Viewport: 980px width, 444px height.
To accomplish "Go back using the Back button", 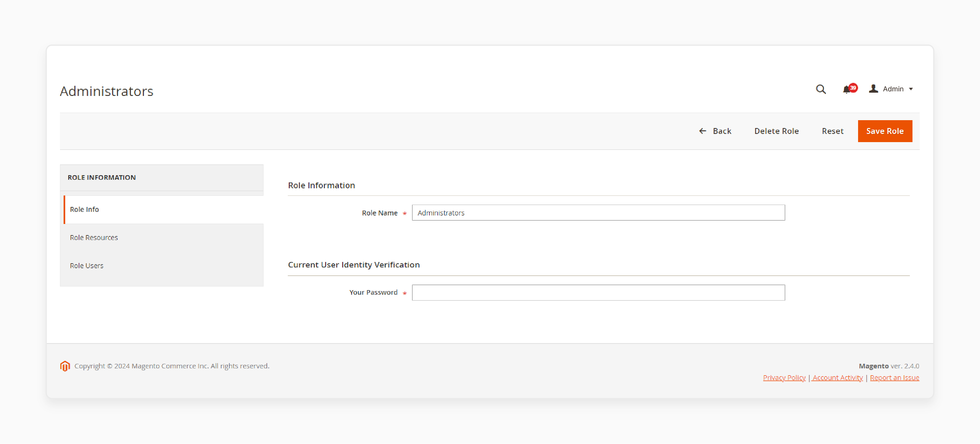I will pos(715,131).
